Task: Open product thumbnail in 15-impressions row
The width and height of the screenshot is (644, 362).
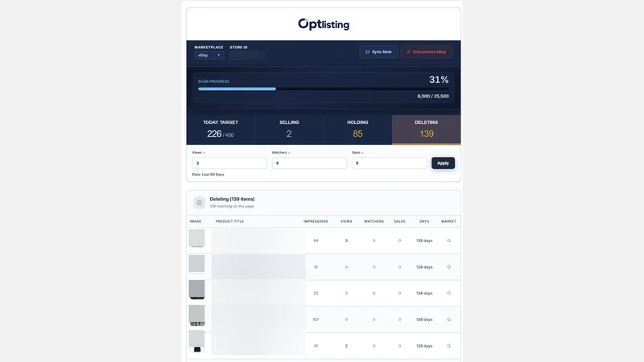Action: pos(196,264)
